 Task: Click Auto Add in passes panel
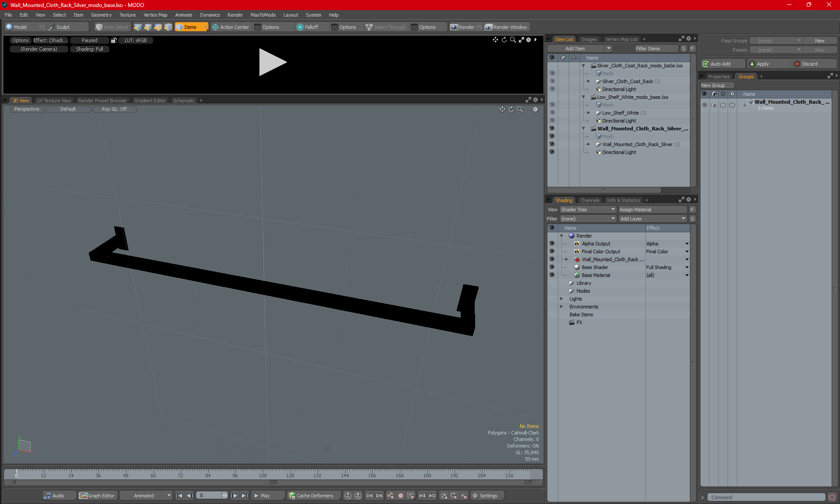[x=723, y=64]
